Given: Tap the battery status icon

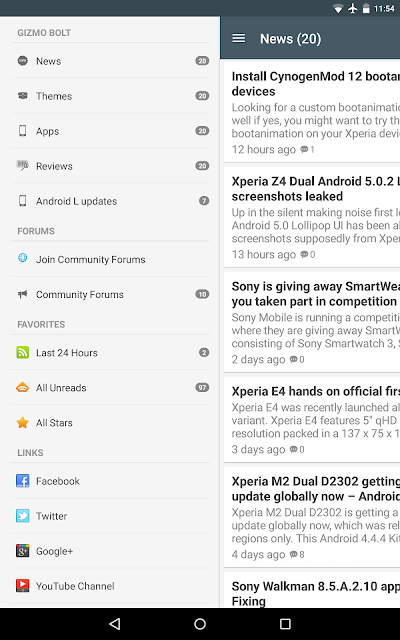Looking at the screenshot, I should pyautogui.click(x=366, y=9).
